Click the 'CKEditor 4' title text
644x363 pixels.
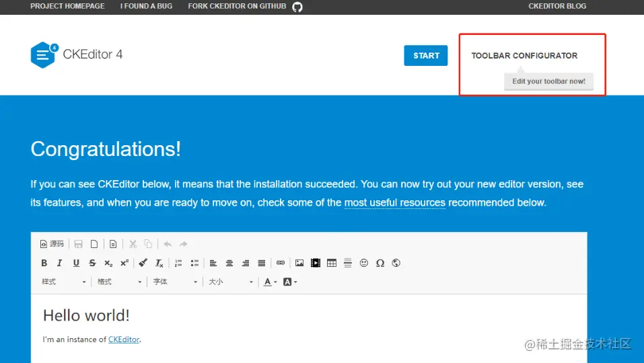[x=93, y=54]
